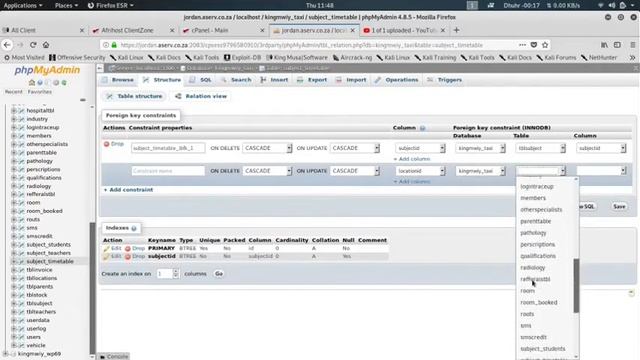
Task: Click the Indexes help icon
Action: tap(133, 228)
